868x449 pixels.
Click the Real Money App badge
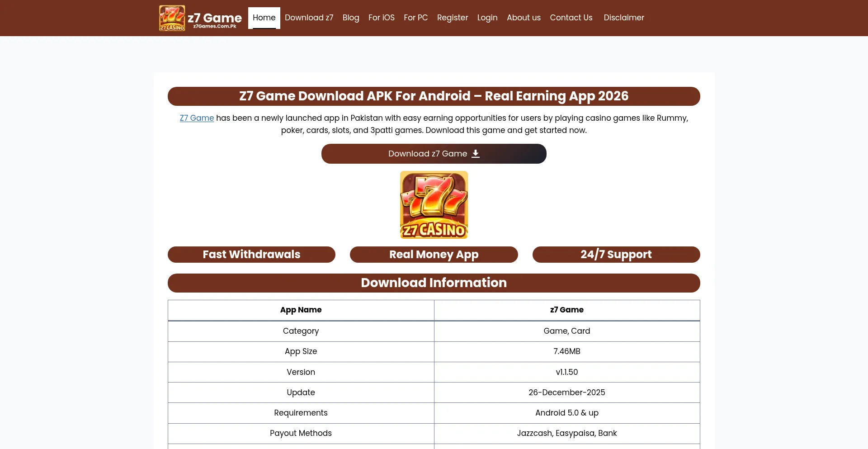434,255
